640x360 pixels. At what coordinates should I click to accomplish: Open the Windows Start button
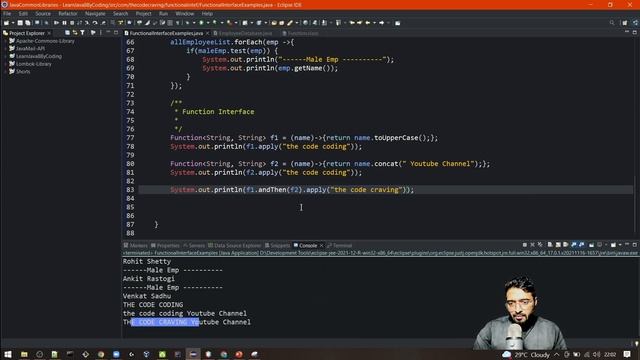click(8, 354)
